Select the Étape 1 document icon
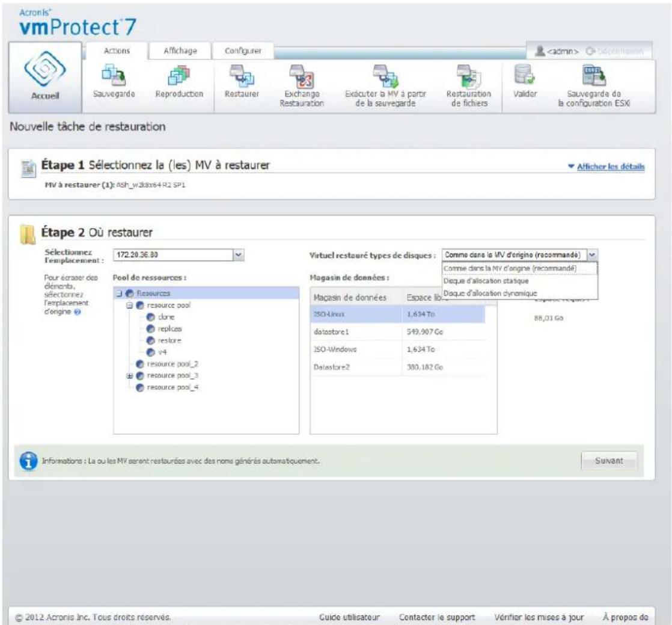 (29, 168)
